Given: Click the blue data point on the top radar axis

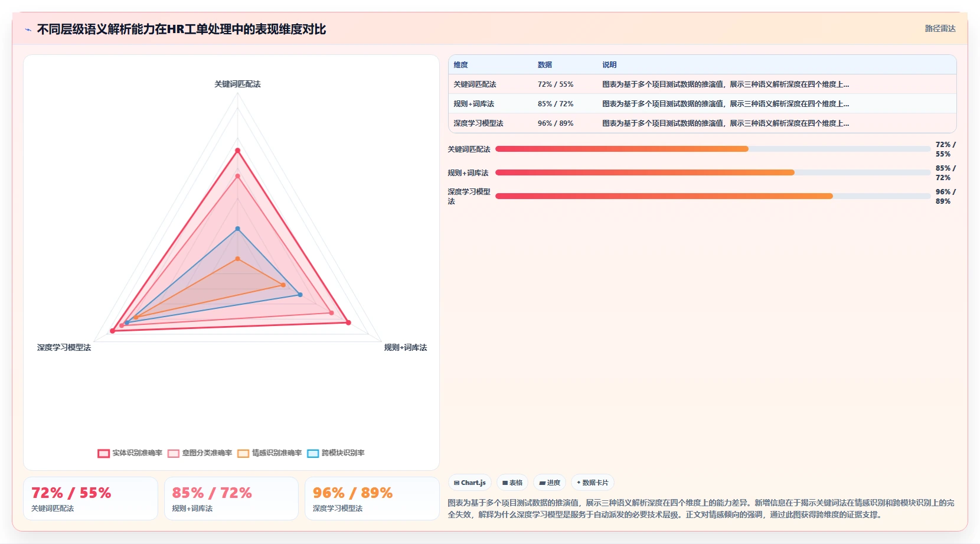Looking at the screenshot, I should (238, 229).
